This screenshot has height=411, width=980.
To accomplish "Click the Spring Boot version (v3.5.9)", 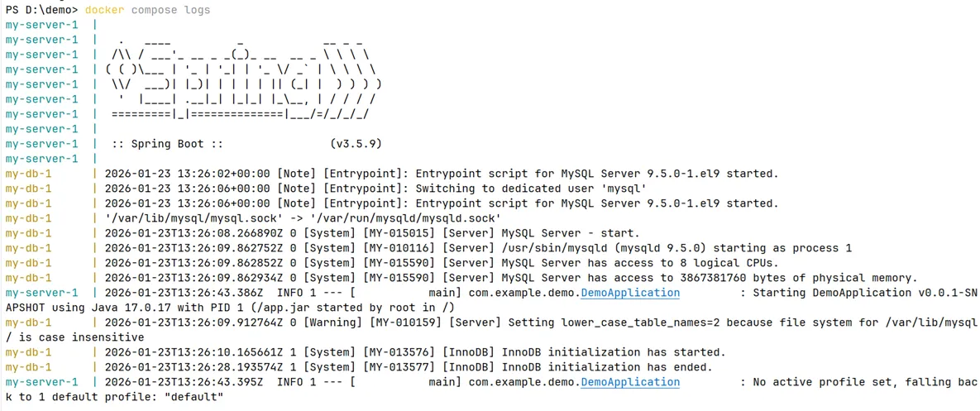I will pos(356,144).
